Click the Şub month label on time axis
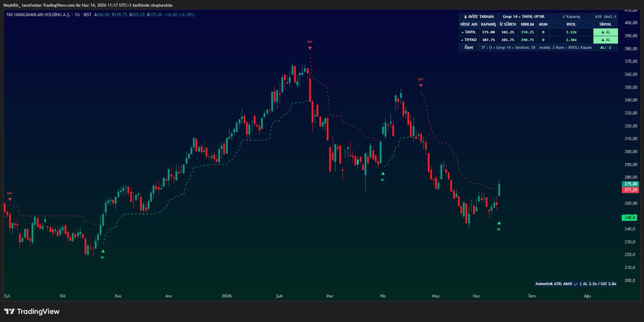Viewport: 644px width, 322px height. (x=279, y=296)
